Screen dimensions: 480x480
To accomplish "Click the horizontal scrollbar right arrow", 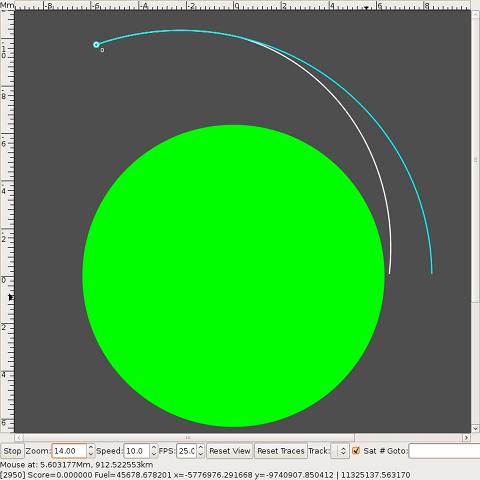I will pos(466,437).
